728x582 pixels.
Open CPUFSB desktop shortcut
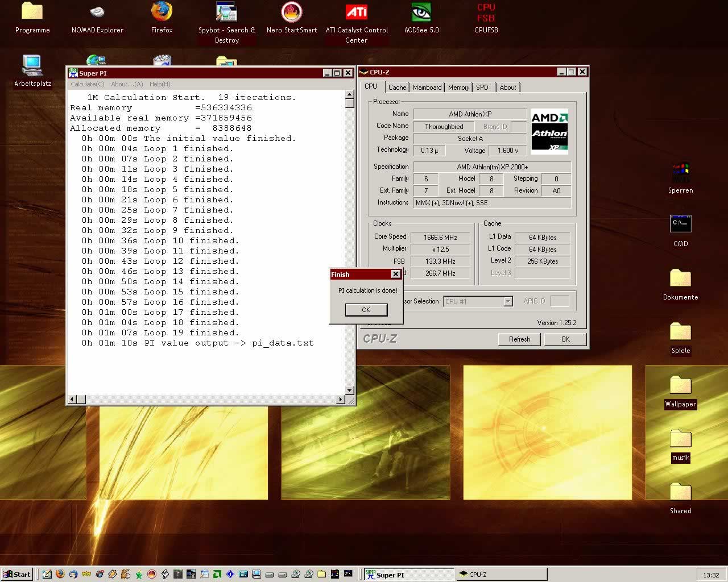[x=486, y=18]
